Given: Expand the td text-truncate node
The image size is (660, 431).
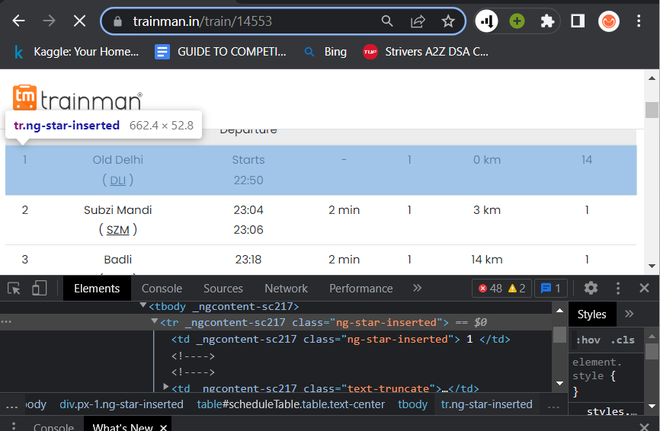Looking at the screenshot, I should 166,387.
